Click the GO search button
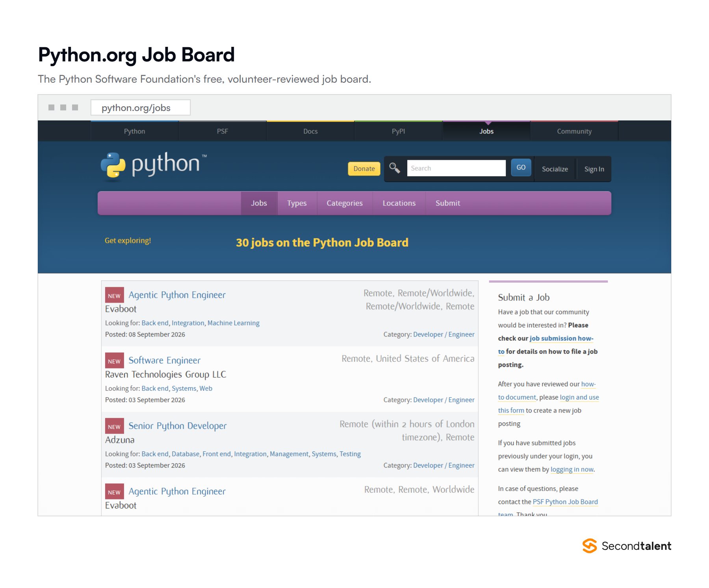The image size is (709, 588). [x=521, y=168]
